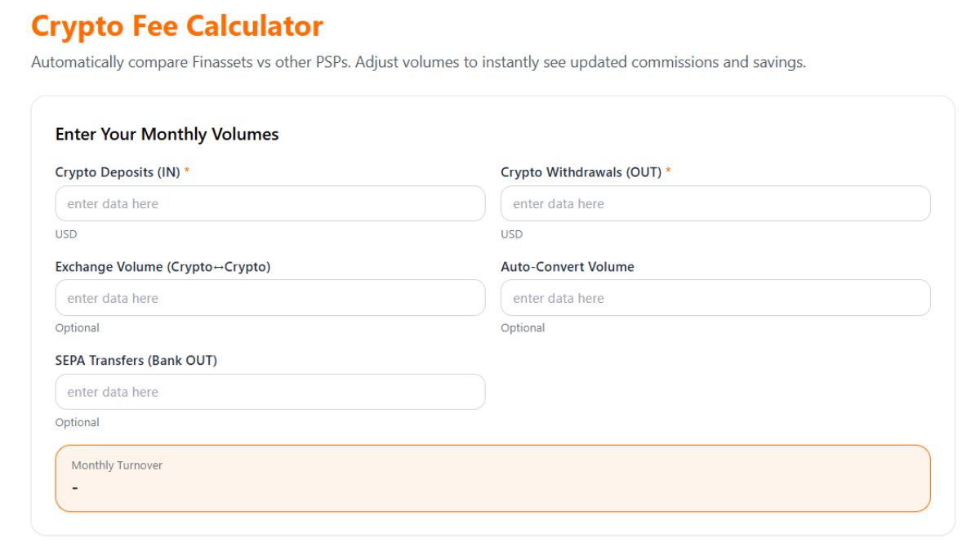
Task: Click the Optional label under Exchange Volume
Action: pyautogui.click(x=77, y=327)
